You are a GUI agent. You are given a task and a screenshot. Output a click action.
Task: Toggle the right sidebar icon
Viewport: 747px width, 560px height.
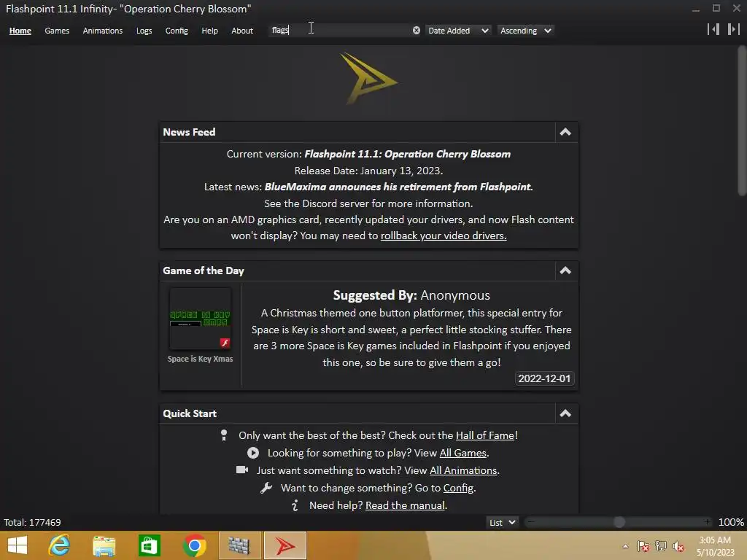click(x=734, y=29)
